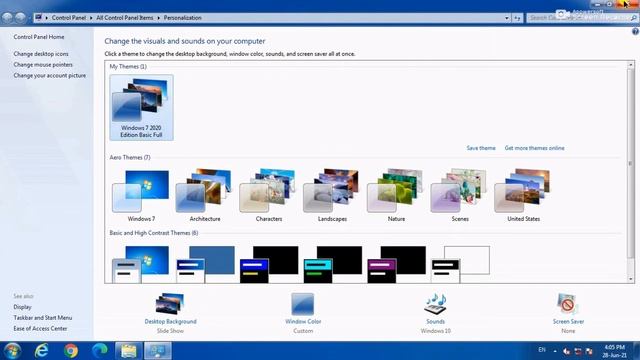Click the Save theme link
640x360 pixels.
click(481, 148)
